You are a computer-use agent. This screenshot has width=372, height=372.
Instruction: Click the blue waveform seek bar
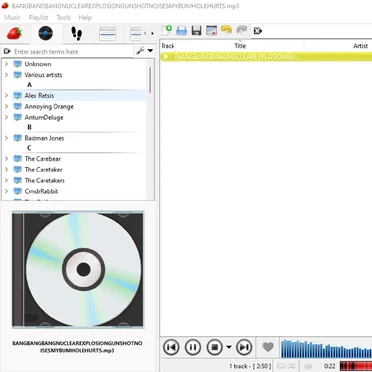point(326,349)
